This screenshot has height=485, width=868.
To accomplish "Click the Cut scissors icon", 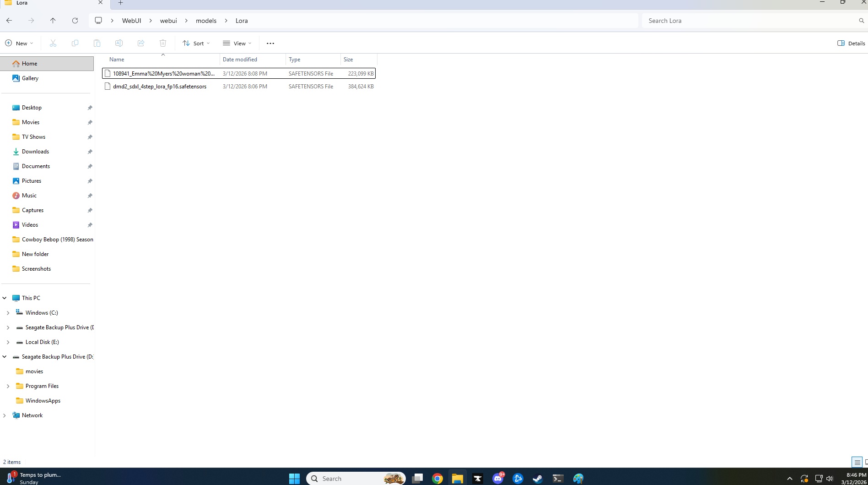I will pos(53,43).
